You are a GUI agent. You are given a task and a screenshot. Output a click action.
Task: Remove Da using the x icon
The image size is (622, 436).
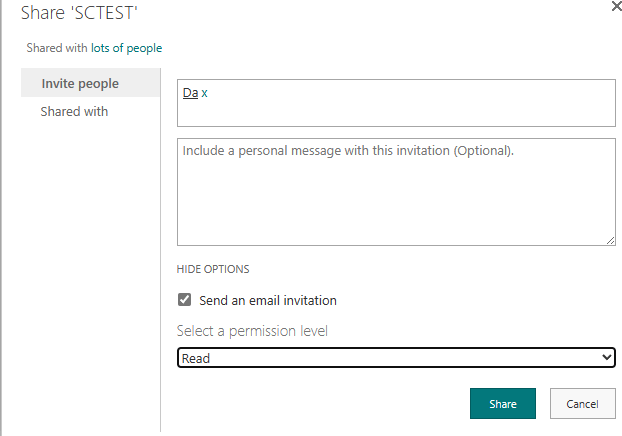(204, 93)
